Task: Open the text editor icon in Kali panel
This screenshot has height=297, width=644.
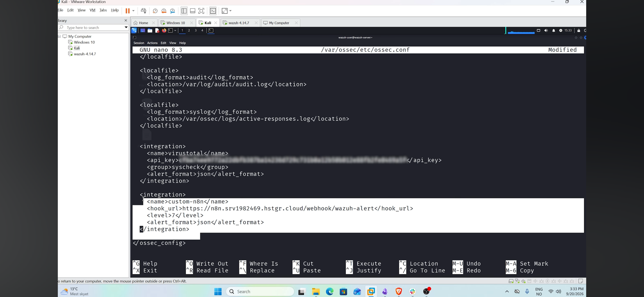Action: pyautogui.click(x=157, y=30)
